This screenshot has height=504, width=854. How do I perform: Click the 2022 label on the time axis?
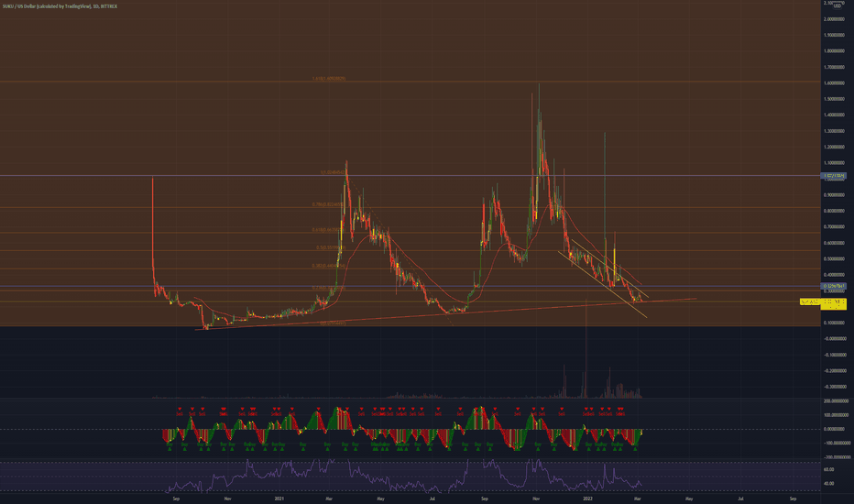[587, 499]
